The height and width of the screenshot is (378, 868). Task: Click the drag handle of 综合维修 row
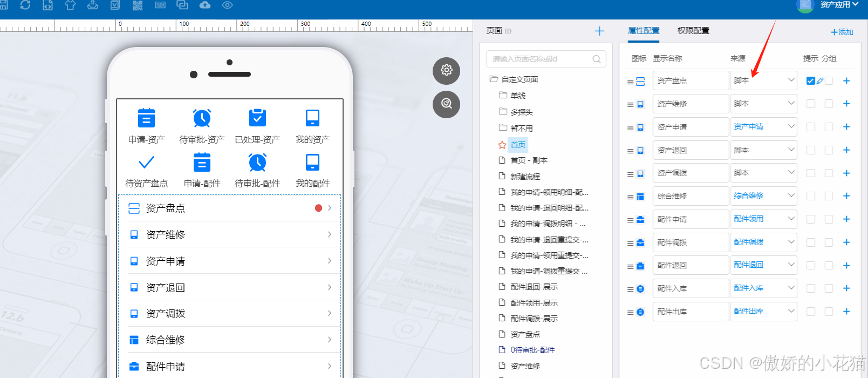pyautogui.click(x=630, y=197)
